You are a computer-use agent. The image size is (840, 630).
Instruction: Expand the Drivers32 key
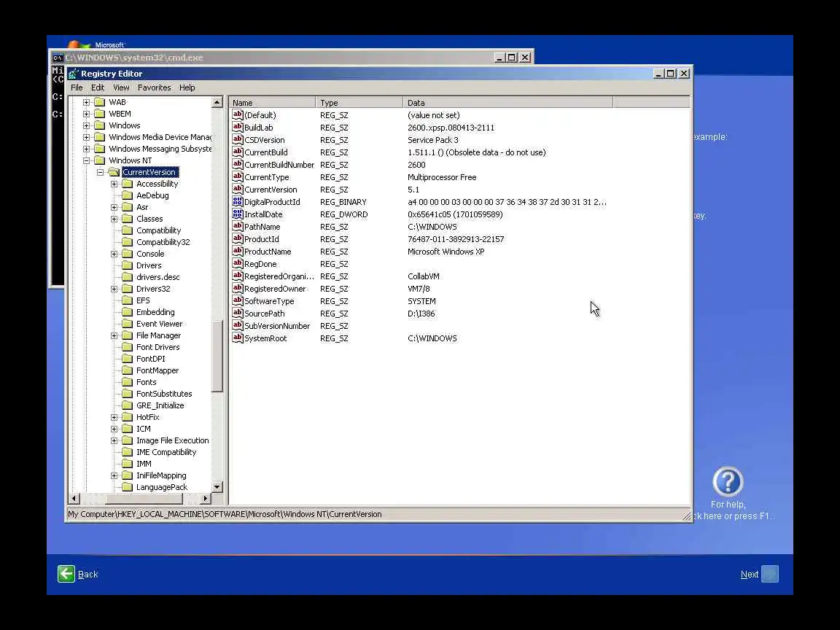coord(114,289)
